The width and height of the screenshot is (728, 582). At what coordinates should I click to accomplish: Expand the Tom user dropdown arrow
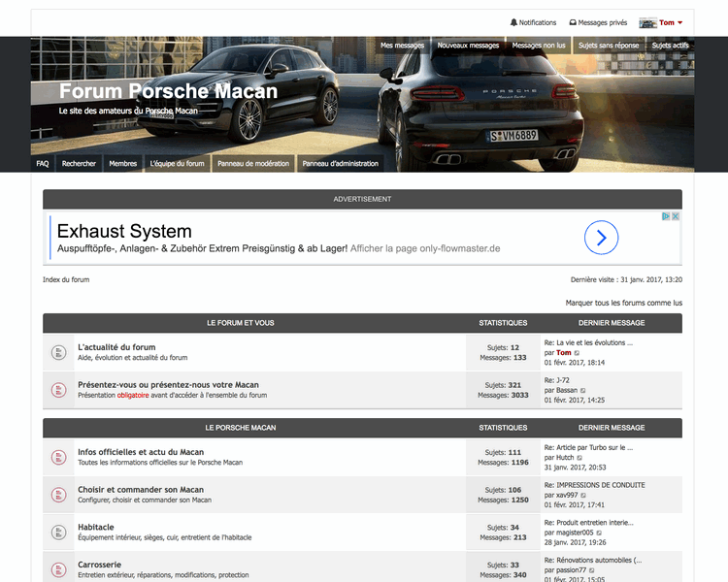pos(680,22)
